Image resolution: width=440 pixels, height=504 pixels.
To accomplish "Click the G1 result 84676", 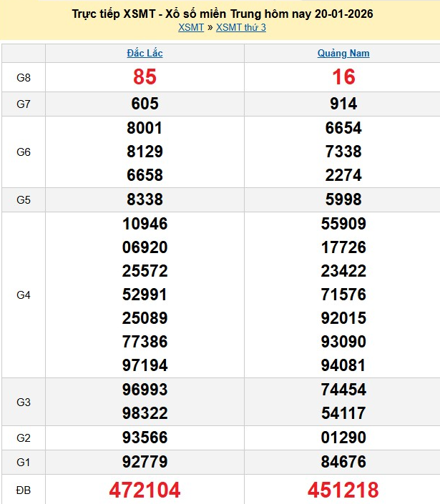I will [x=343, y=462].
